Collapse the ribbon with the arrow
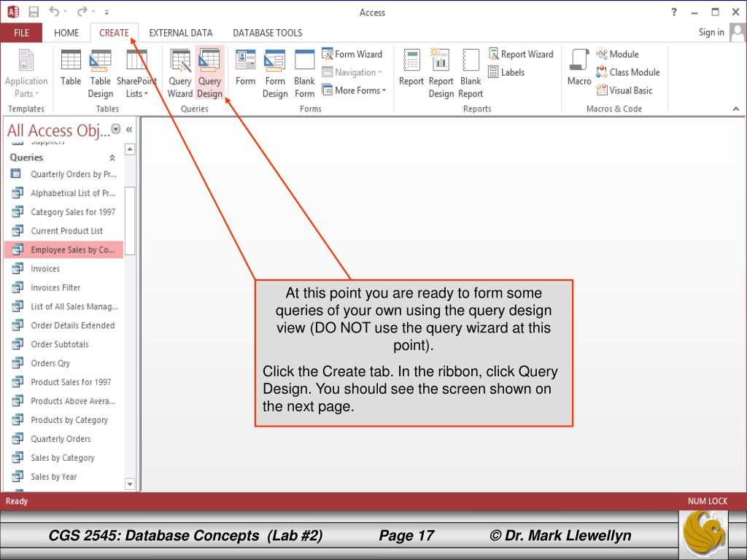This screenshot has height=560, width=747. pyautogui.click(x=736, y=109)
